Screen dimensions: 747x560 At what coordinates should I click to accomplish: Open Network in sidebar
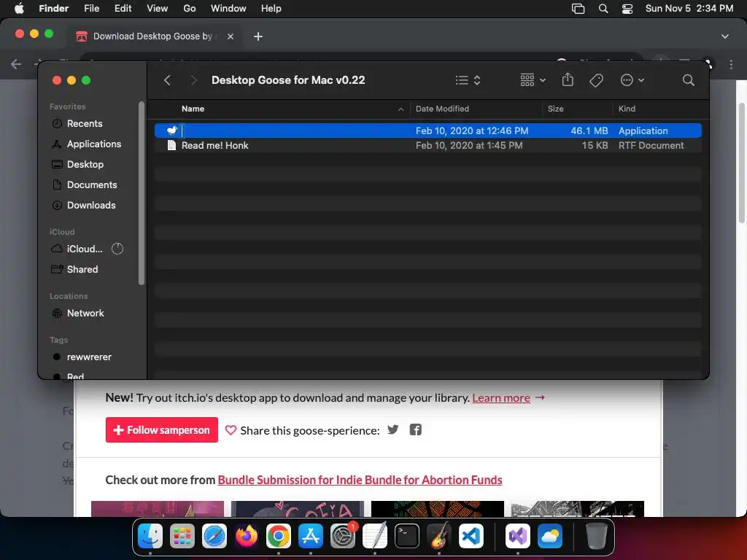[85, 313]
